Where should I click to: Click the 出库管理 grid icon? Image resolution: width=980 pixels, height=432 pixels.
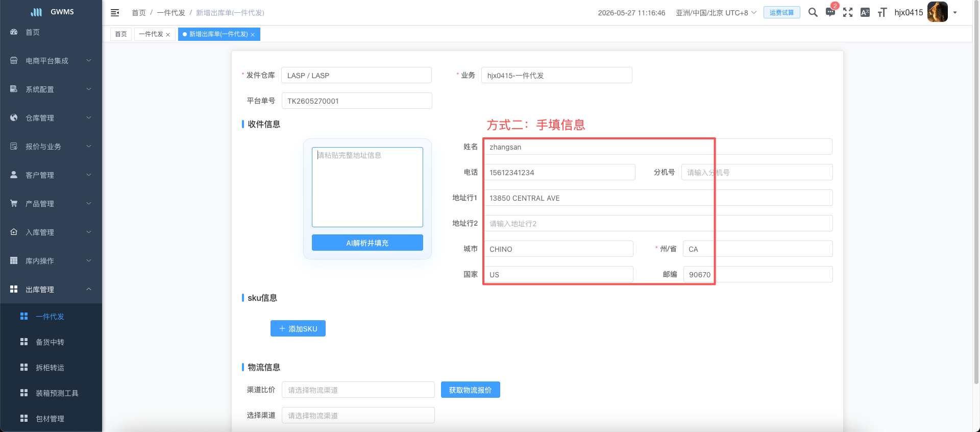14,289
